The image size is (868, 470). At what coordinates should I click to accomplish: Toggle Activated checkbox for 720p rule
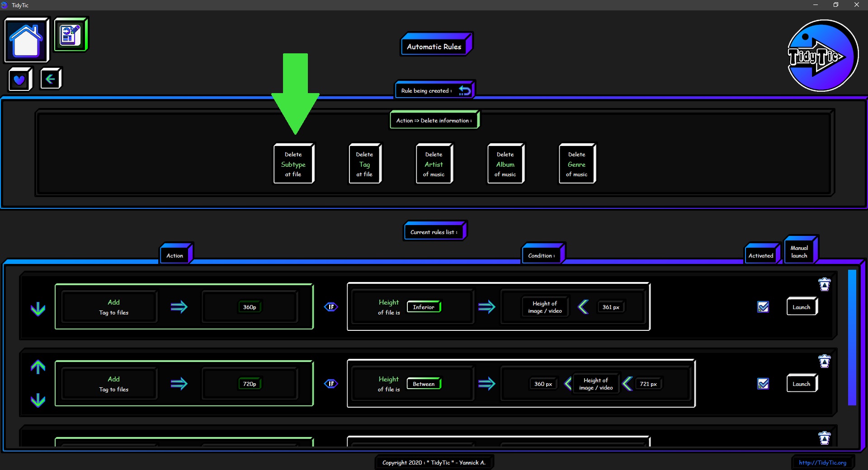click(x=763, y=384)
